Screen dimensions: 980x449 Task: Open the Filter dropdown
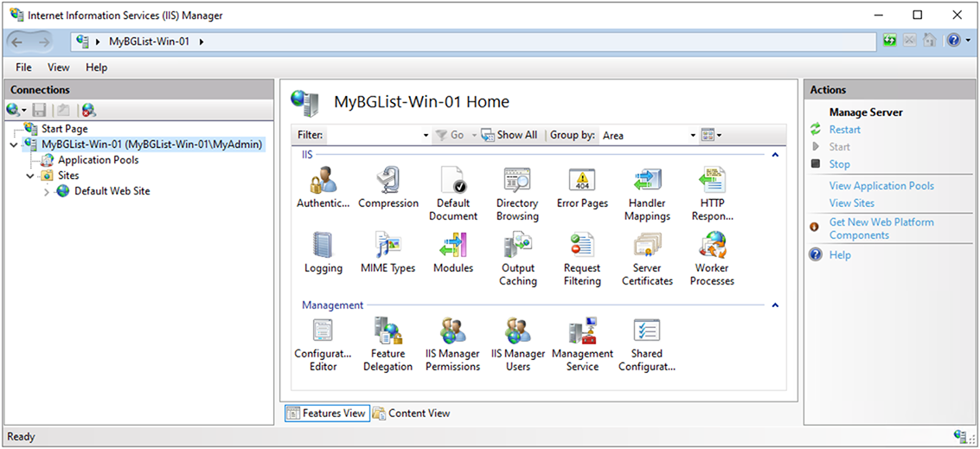[x=426, y=135]
